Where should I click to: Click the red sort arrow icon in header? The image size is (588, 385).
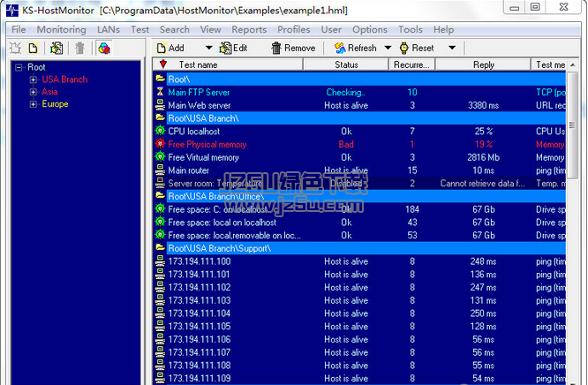[163, 64]
